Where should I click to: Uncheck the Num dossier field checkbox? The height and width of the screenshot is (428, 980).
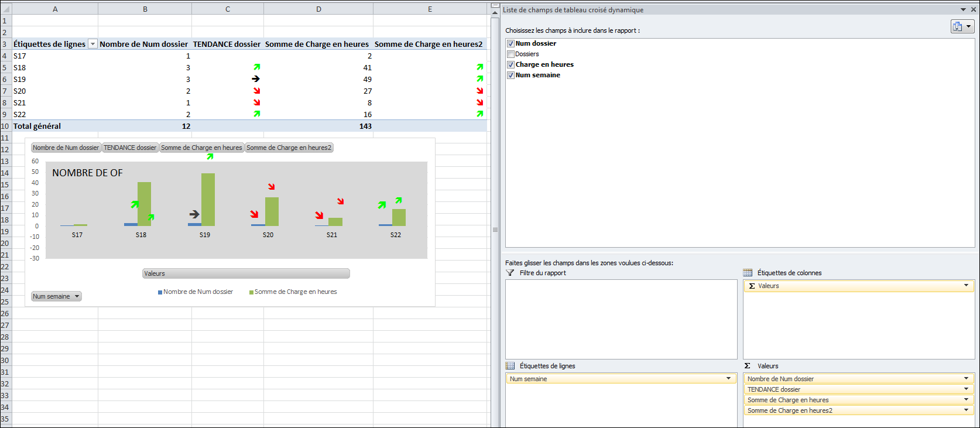(510, 43)
